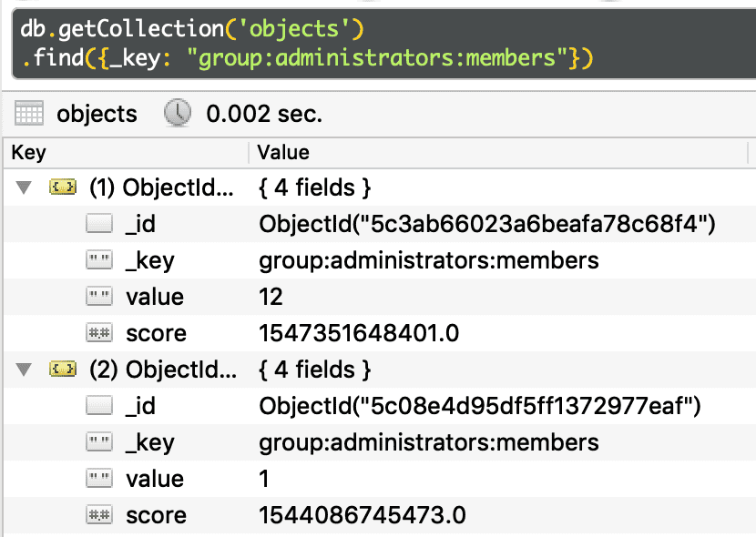Collapse the second ObjectId document
Image resolution: width=756 pixels, height=537 pixels.
point(24,370)
